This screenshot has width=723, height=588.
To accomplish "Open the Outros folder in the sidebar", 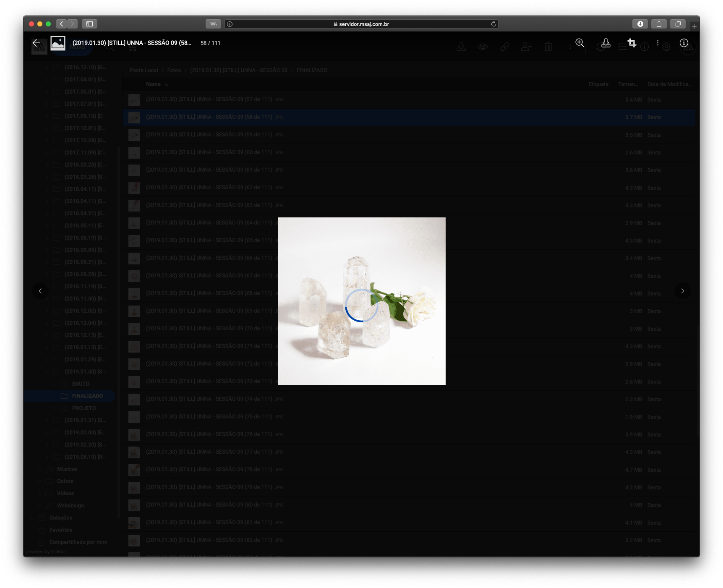I will [65, 481].
